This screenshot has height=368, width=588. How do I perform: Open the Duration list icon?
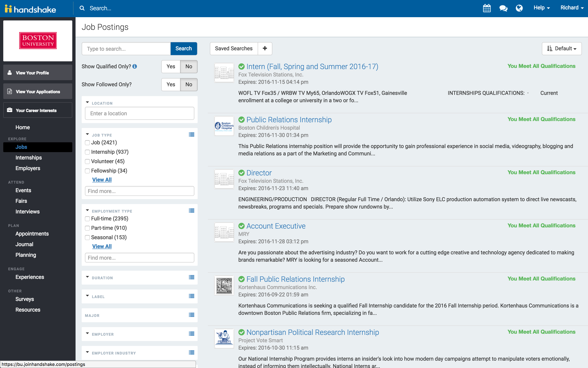tap(192, 277)
